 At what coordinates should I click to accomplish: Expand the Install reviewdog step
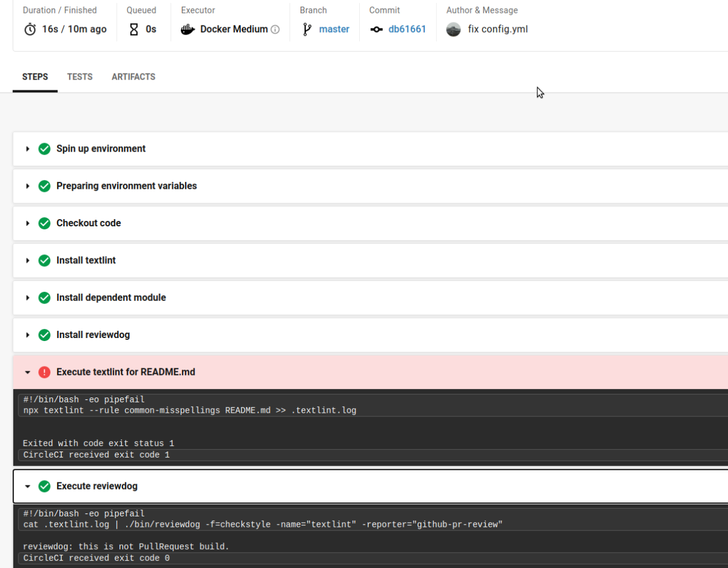(x=27, y=335)
